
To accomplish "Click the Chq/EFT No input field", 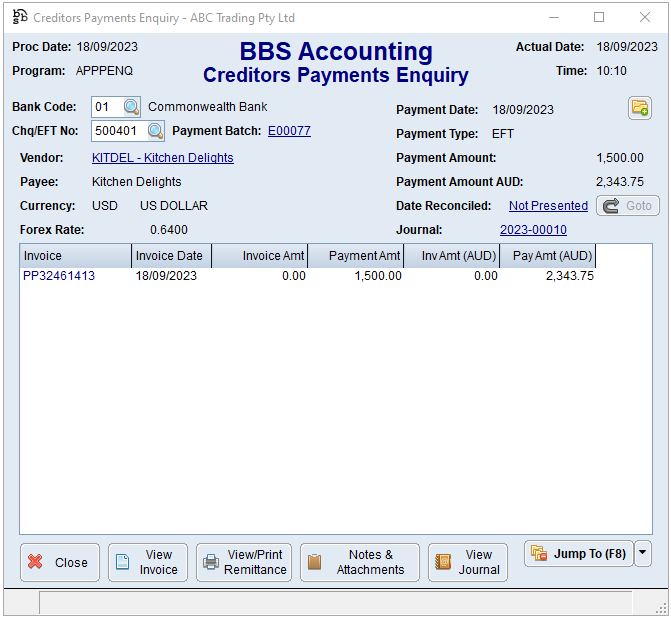I will coord(117,131).
